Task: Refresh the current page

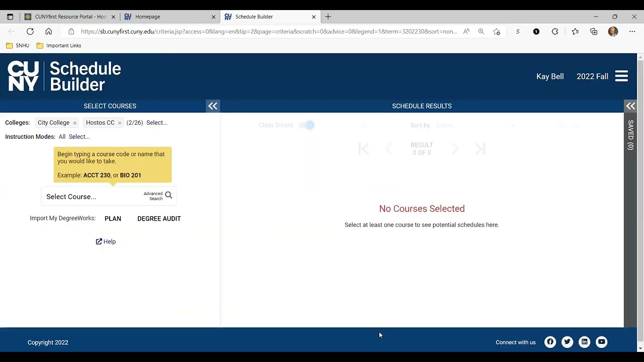Action: click(30, 32)
